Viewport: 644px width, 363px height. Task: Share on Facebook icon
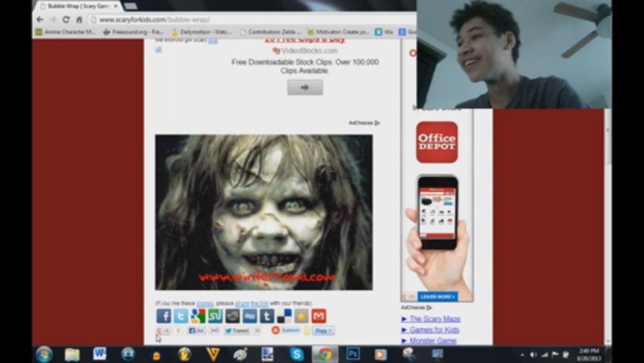tap(164, 316)
